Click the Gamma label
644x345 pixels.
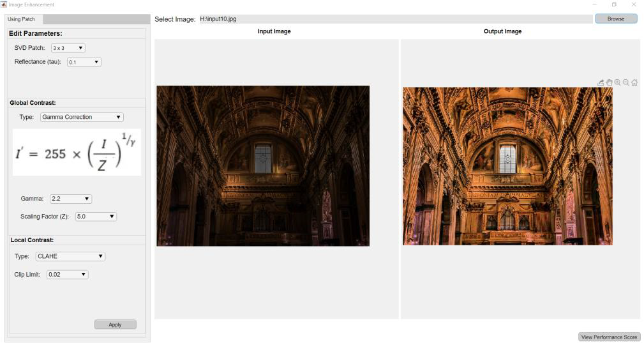[32, 199]
